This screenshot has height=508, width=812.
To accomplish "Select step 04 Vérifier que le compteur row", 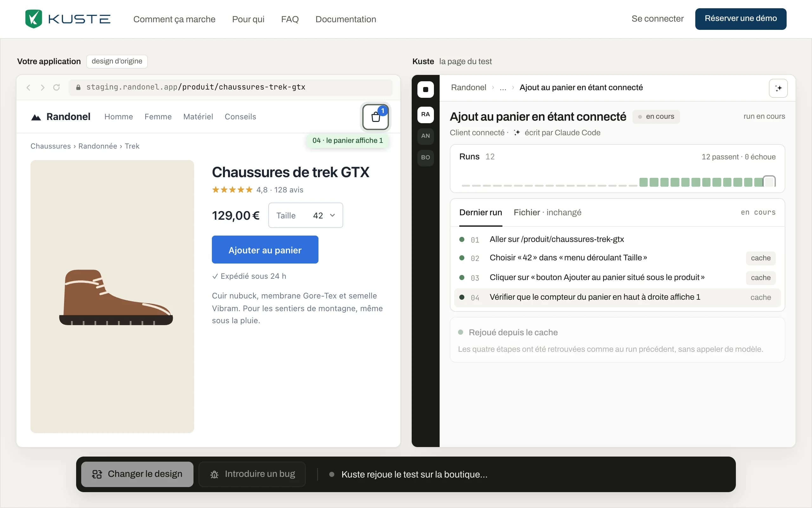I will pyautogui.click(x=617, y=297).
